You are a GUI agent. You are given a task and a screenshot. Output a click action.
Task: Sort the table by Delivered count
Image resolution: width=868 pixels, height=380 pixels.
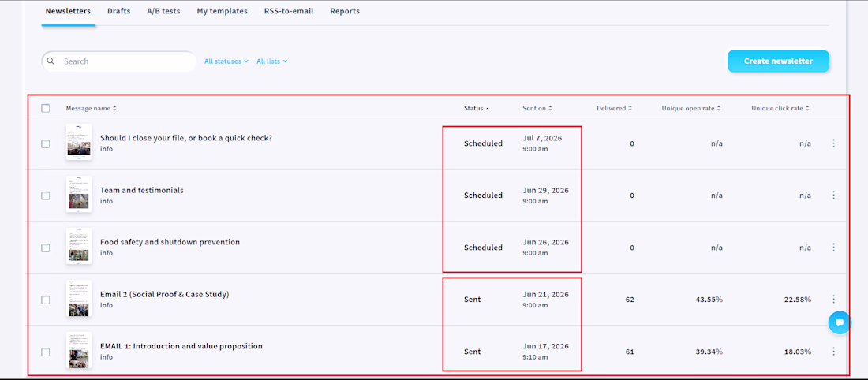click(615, 109)
